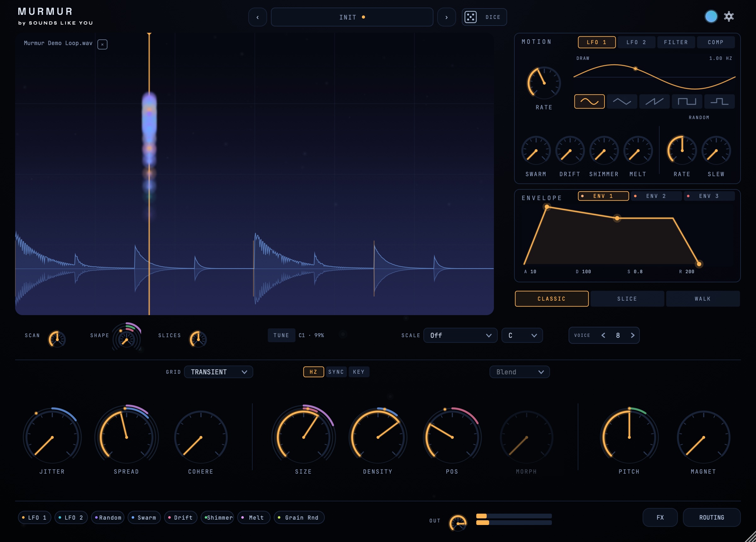Toggle the Swarm modulation source chip
Image resolution: width=756 pixels, height=542 pixels.
144,517
